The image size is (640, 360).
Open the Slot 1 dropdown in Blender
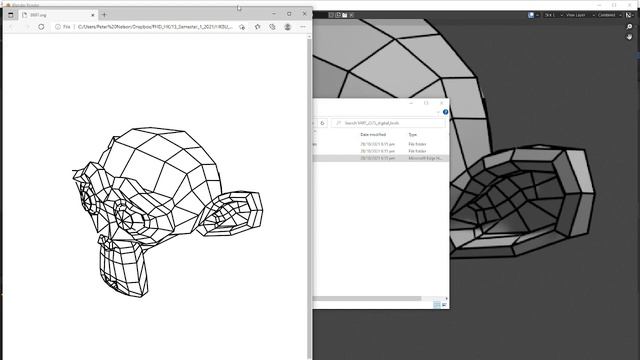pyautogui.click(x=554, y=15)
